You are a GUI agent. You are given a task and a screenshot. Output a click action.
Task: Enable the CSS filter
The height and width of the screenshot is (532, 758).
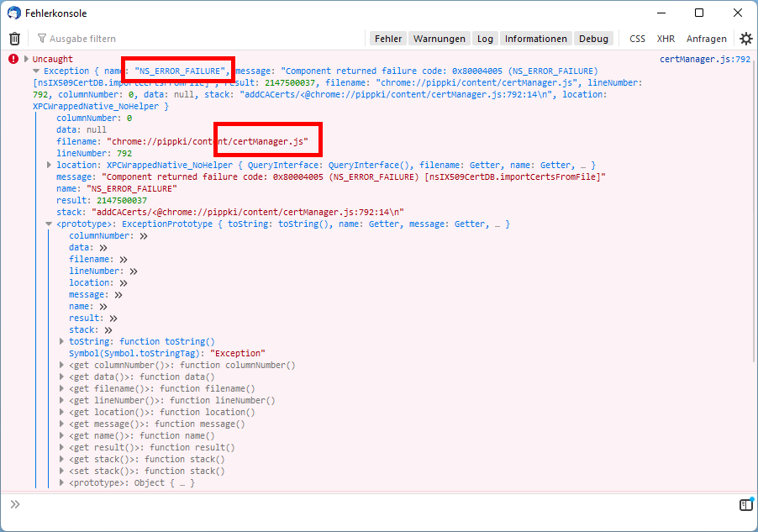click(x=637, y=39)
